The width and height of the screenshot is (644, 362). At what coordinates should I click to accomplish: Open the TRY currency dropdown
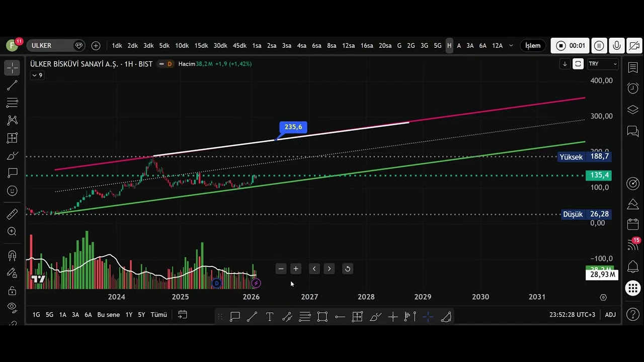pos(603,64)
